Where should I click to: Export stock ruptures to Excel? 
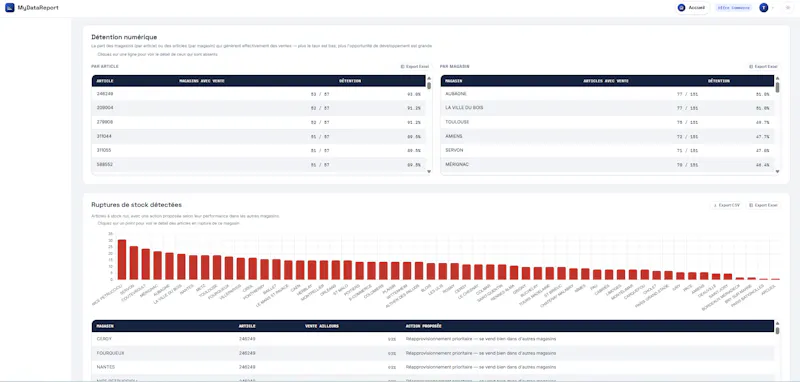763,205
